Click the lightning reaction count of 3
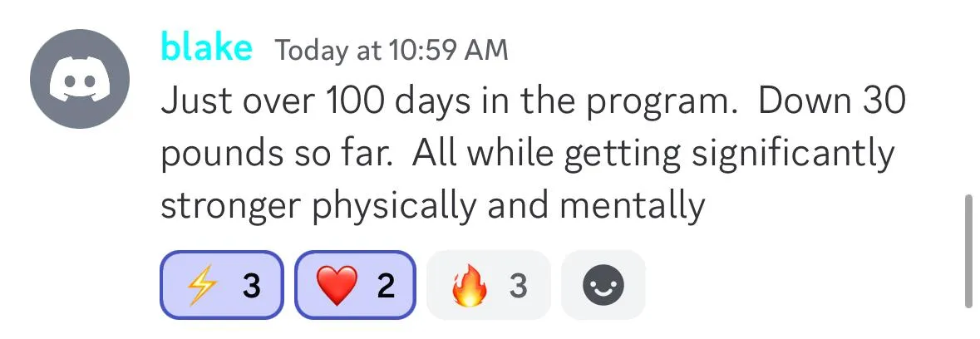The image size is (980, 339). click(x=251, y=286)
